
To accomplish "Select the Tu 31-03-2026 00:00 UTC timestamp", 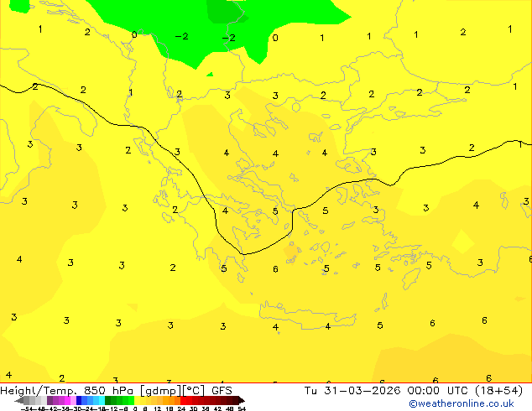I will coord(388,391).
